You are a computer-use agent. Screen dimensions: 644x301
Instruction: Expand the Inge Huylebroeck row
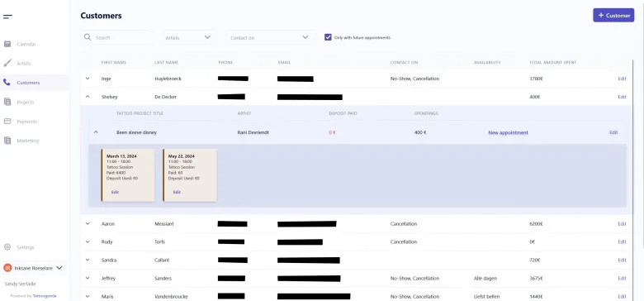coord(87,79)
